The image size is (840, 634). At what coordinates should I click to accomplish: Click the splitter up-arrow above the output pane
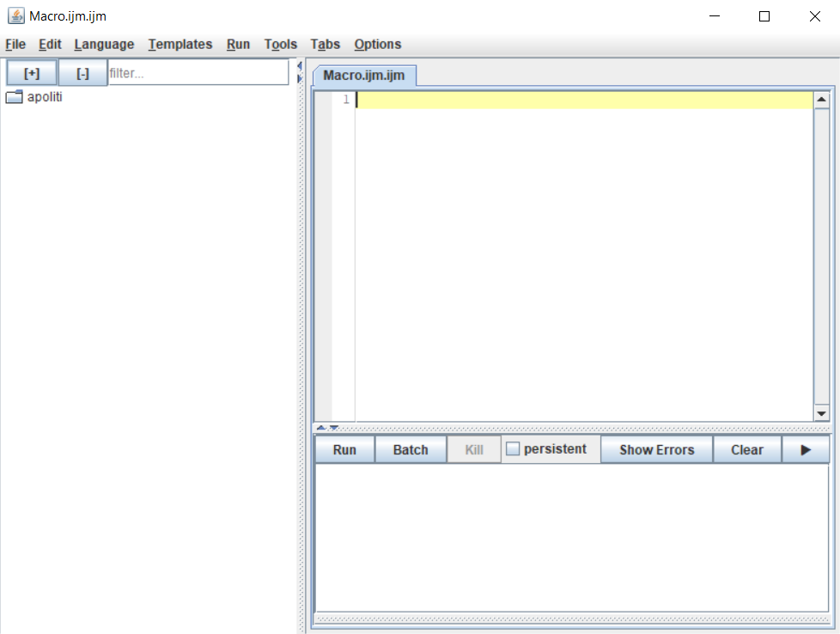(x=321, y=428)
